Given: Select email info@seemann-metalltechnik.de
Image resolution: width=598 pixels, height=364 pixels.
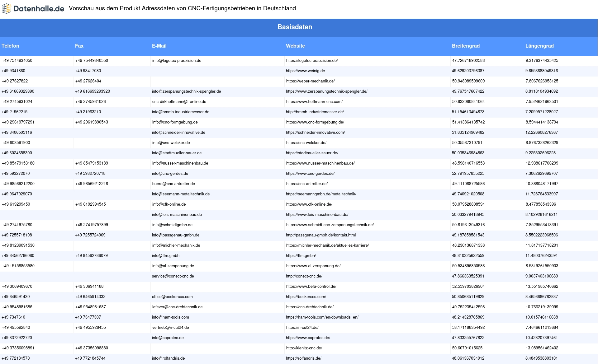Looking at the screenshot, I should (x=181, y=194).
